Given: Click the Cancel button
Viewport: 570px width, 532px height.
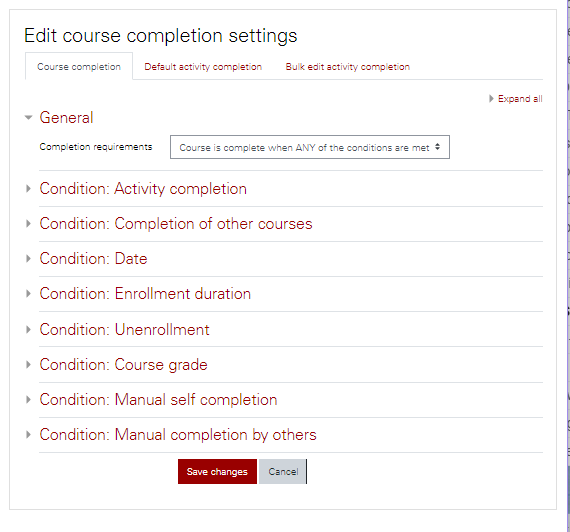Looking at the screenshot, I should [x=283, y=472].
